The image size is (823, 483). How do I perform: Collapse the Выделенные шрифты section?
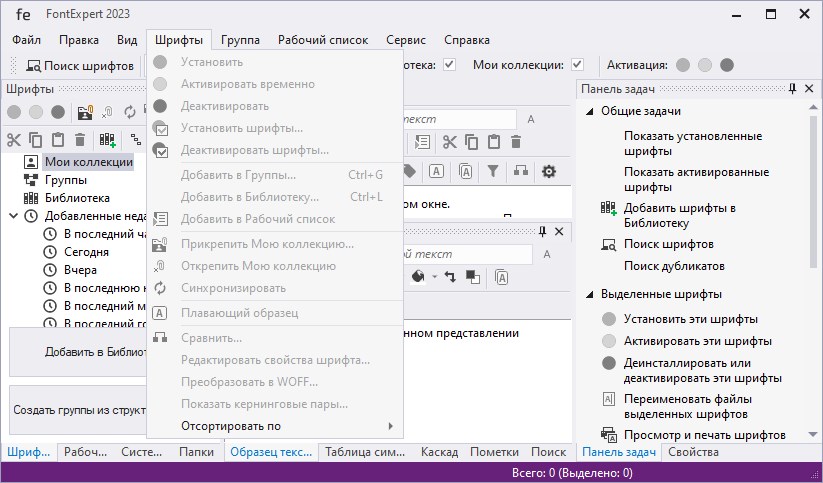click(x=590, y=294)
